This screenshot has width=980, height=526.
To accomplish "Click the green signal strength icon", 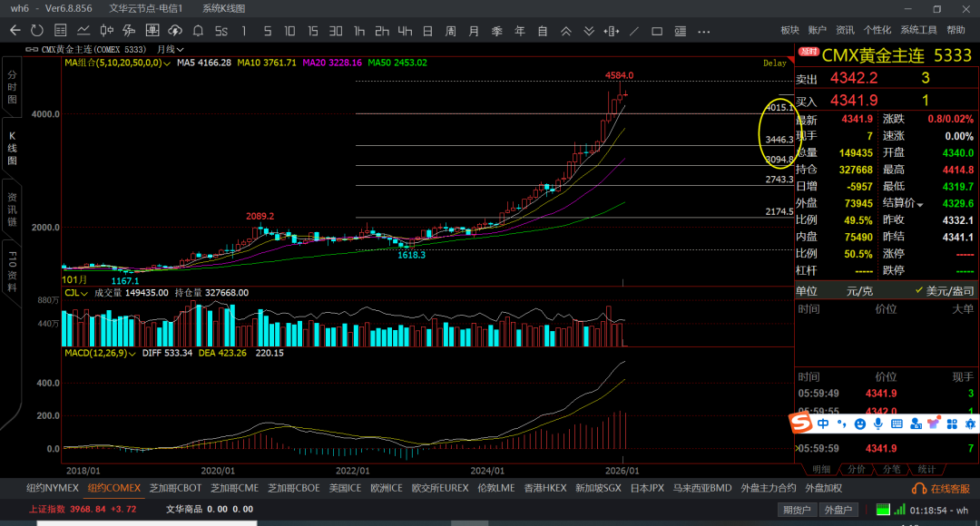I will coord(899,510).
